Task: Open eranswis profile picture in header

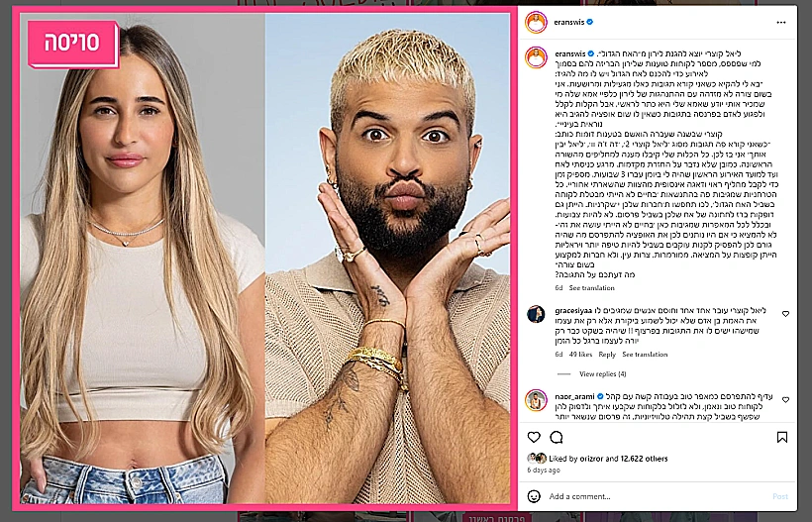Action: (537, 22)
